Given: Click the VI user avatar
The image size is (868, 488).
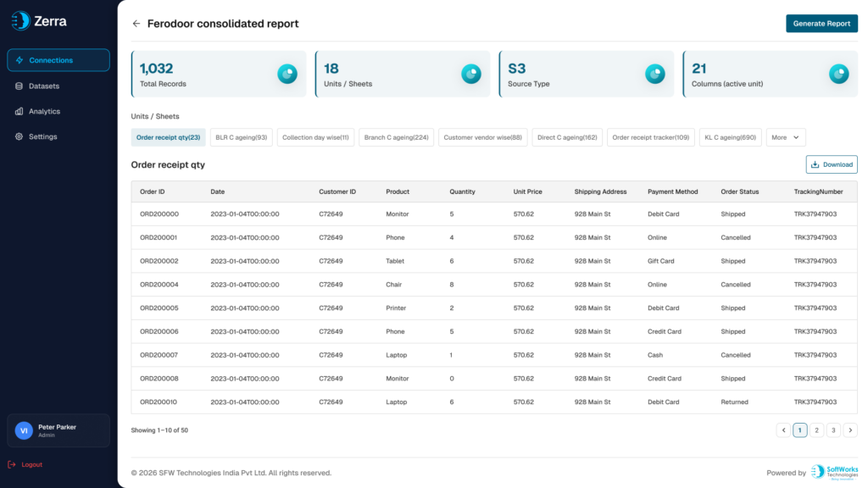Looking at the screenshot, I should coord(24,430).
